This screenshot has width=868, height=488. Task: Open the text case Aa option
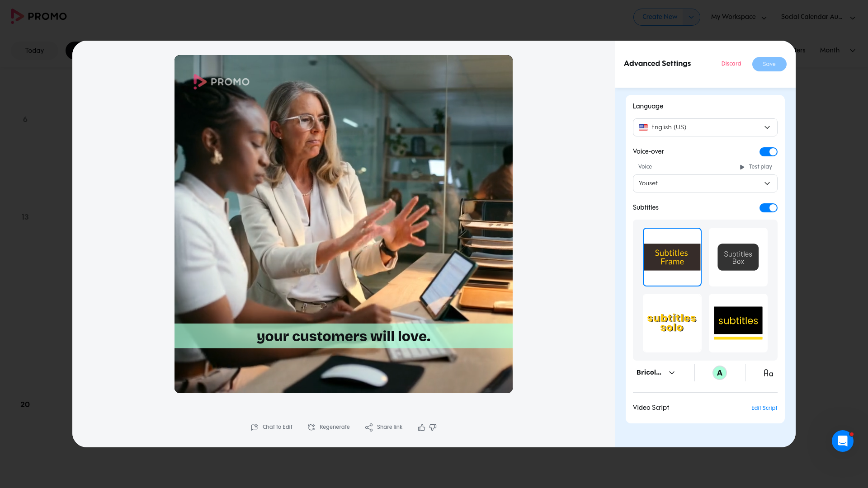pyautogui.click(x=768, y=373)
